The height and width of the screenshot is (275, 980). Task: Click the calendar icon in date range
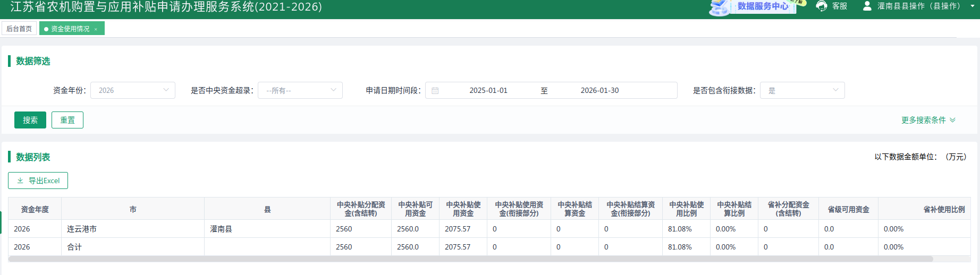[435, 91]
